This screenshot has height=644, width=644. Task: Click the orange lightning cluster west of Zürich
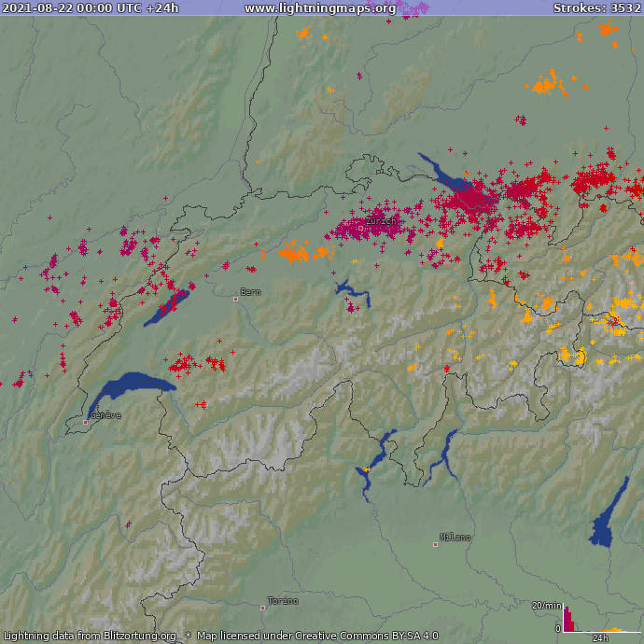304,252
